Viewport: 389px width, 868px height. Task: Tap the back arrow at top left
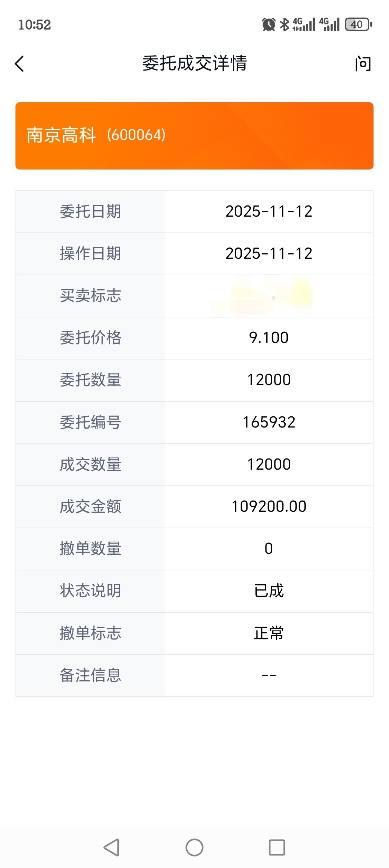(19, 64)
